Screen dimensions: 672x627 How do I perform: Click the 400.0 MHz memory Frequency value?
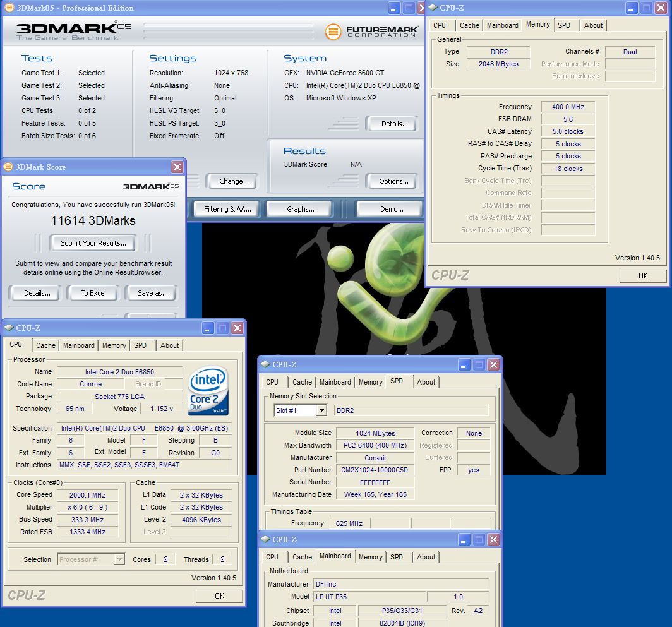click(568, 107)
